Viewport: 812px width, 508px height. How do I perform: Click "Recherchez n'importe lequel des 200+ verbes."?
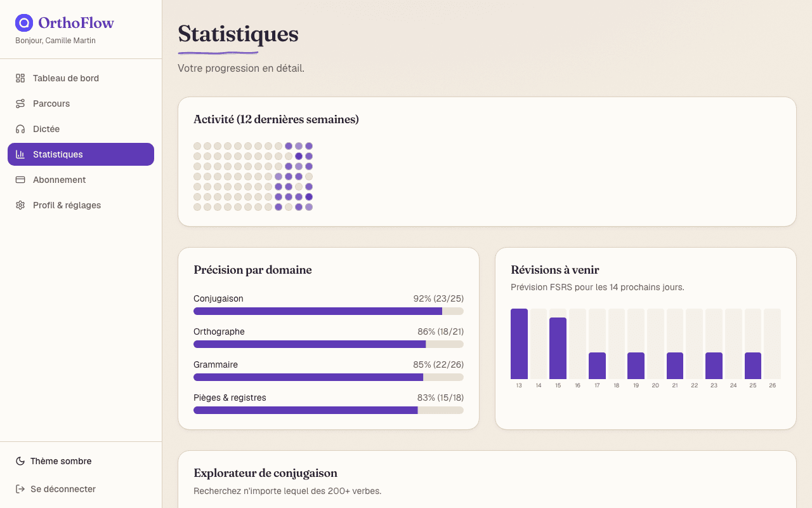coord(287,491)
